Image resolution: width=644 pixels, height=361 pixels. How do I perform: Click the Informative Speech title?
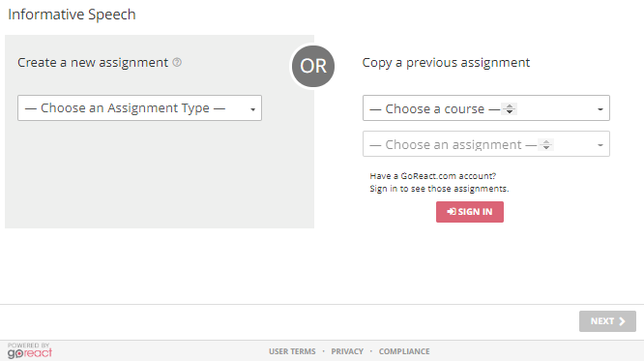click(x=72, y=15)
